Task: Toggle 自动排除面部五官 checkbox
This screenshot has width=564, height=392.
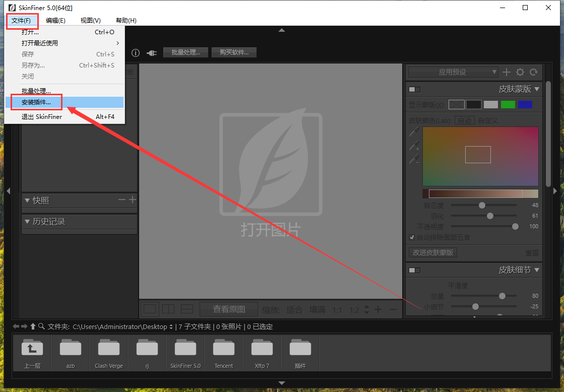Action: 412,237
